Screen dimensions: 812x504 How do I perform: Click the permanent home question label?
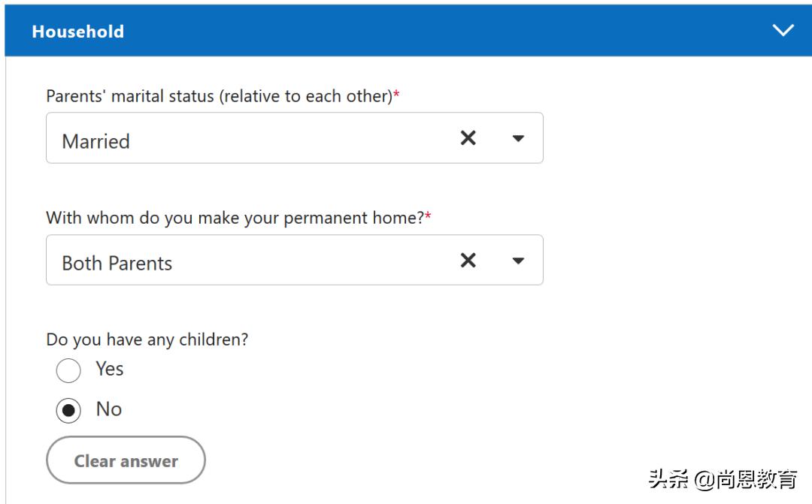[235, 218]
